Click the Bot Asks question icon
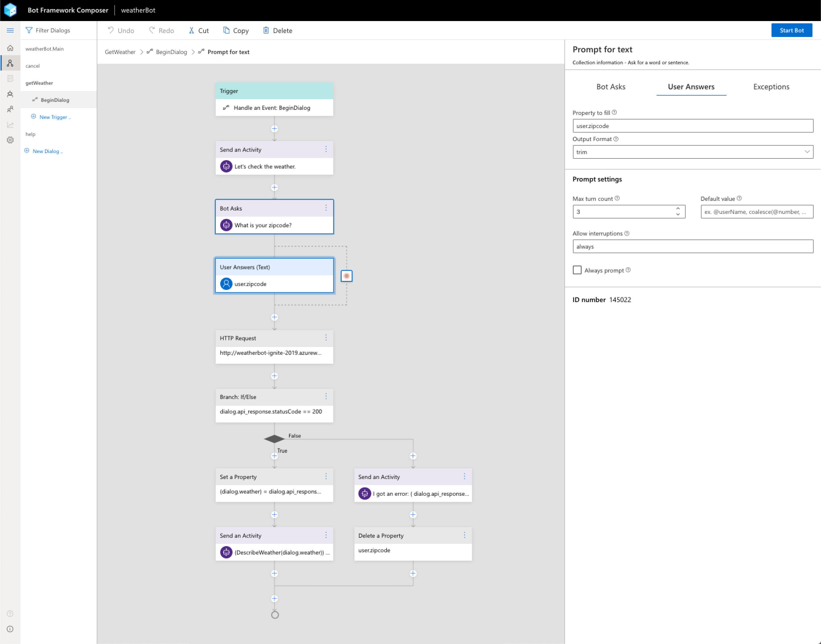This screenshot has width=821, height=644. tap(226, 225)
